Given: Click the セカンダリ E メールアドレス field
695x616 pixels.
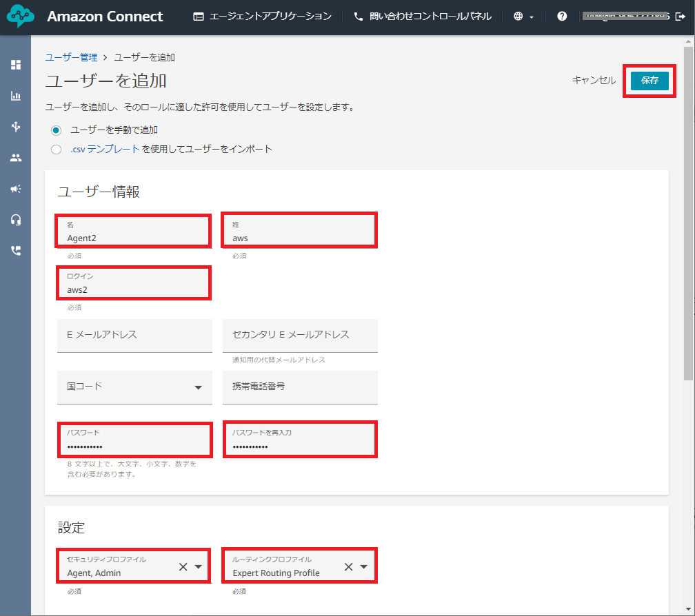Looking at the screenshot, I should 300,336.
